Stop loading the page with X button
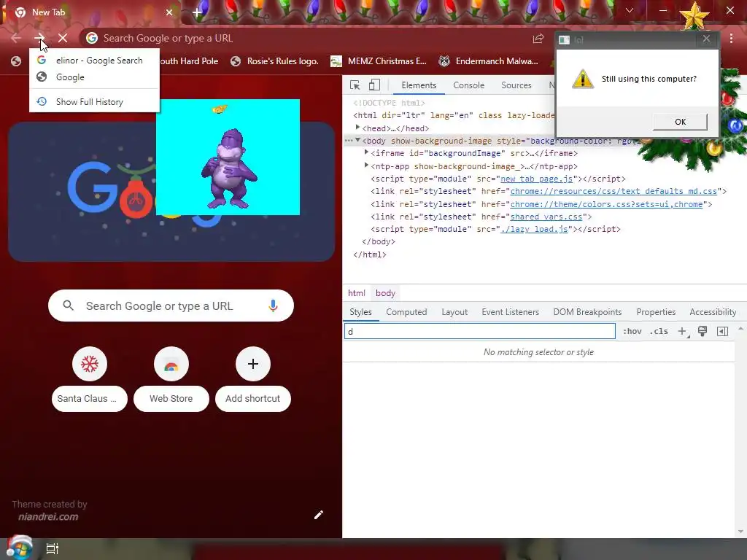 pyautogui.click(x=63, y=38)
